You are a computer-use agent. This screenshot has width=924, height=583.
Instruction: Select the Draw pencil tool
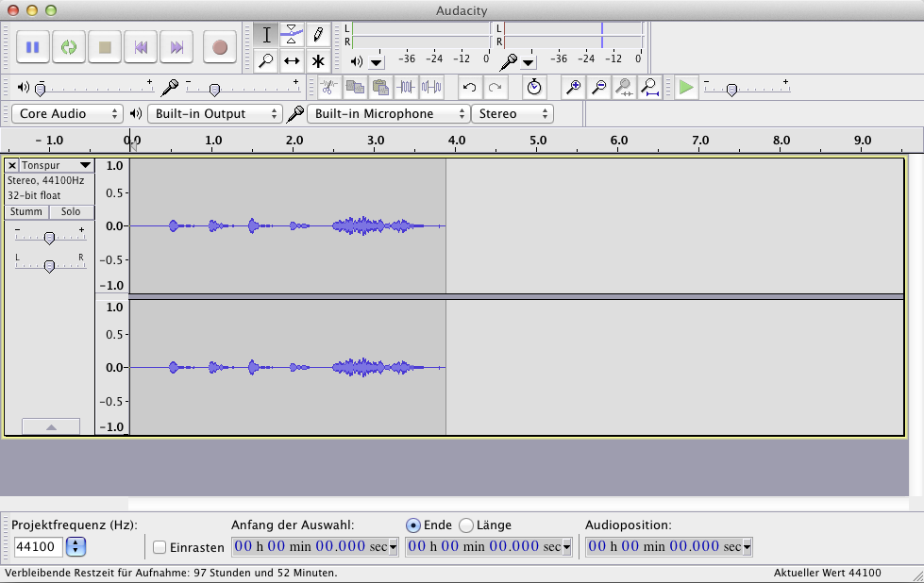pyautogui.click(x=318, y=35)
